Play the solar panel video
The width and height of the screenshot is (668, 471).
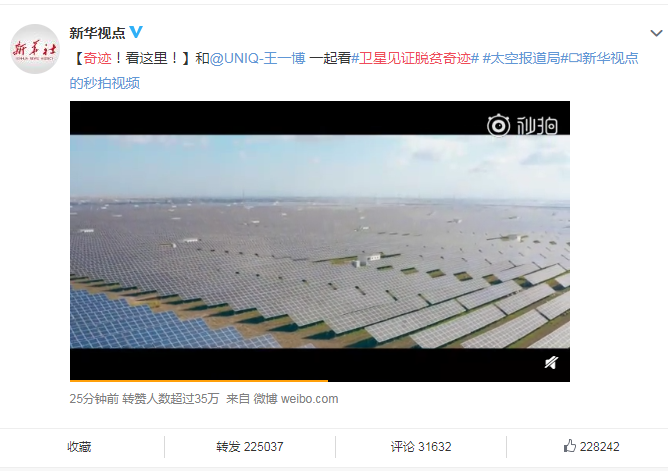320,241
